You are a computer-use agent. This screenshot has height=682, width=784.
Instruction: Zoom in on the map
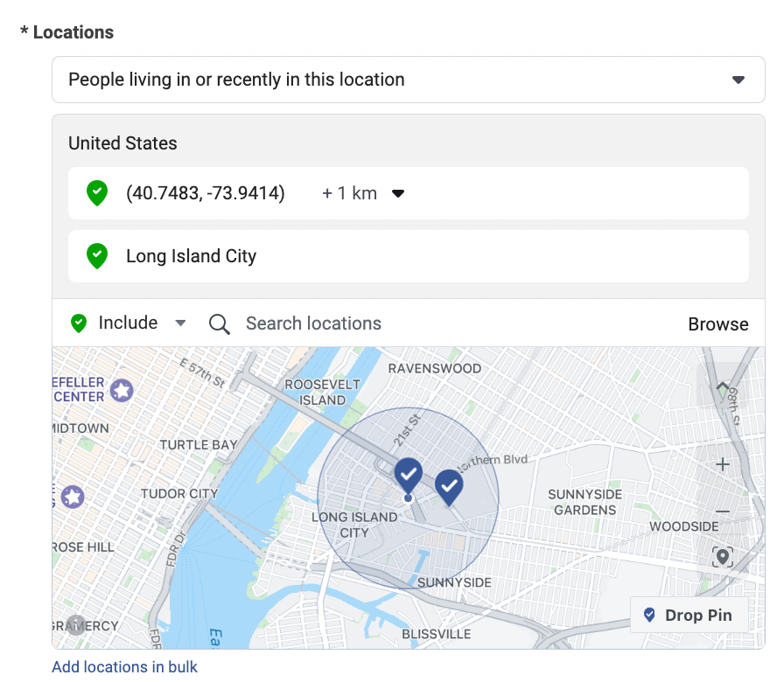coord(722,464)
